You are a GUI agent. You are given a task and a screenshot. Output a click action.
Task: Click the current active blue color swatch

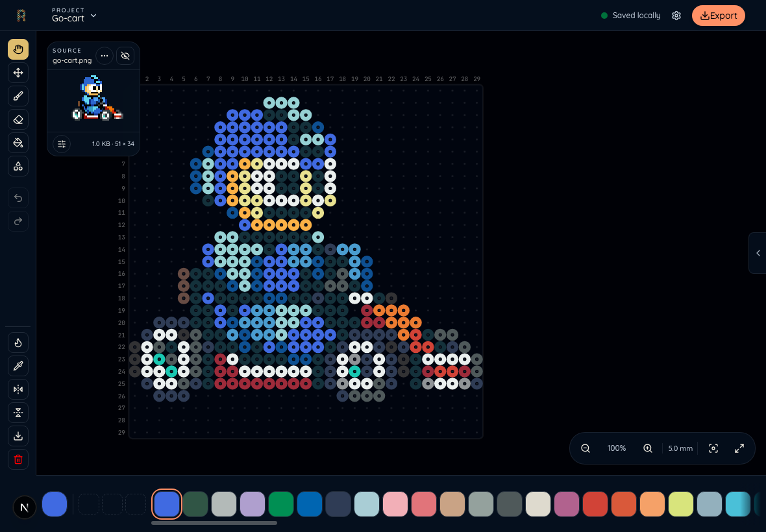(x=55, y=504)
